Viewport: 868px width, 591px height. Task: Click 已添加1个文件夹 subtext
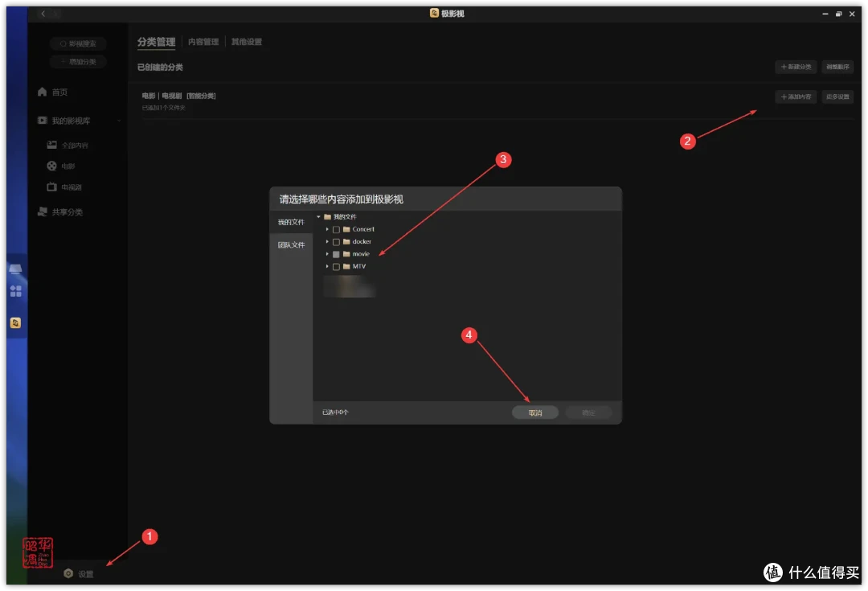point(163,108)
